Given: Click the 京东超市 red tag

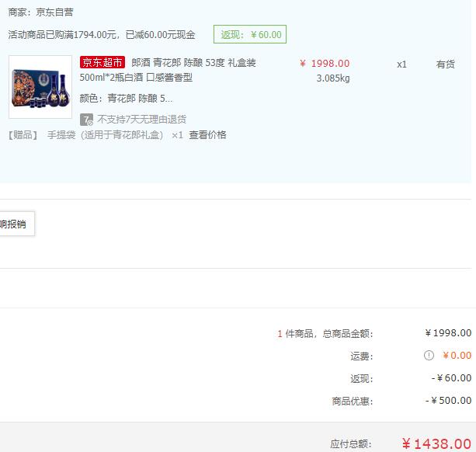Looking at the screenshot, I should tap(102, 62).
